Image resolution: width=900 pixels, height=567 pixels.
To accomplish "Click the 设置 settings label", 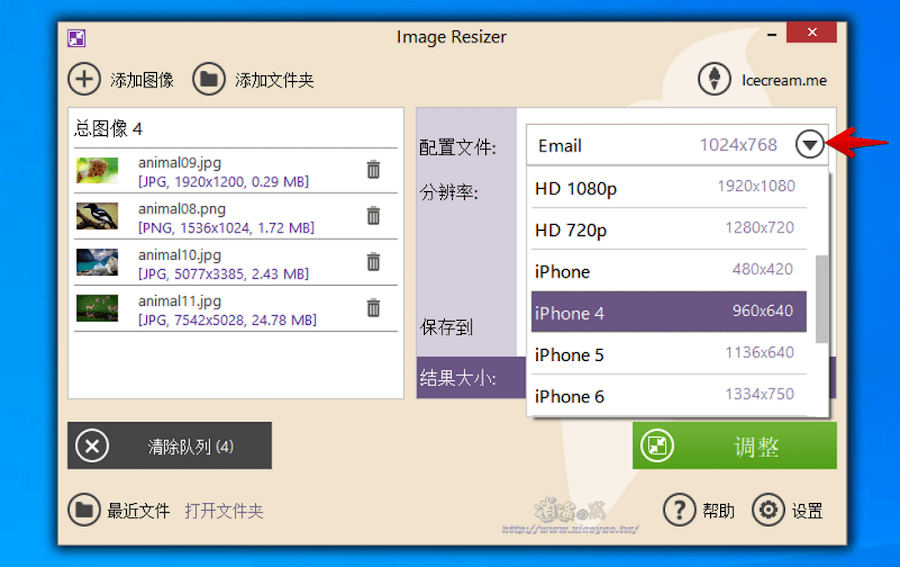I will pos(807,510).
